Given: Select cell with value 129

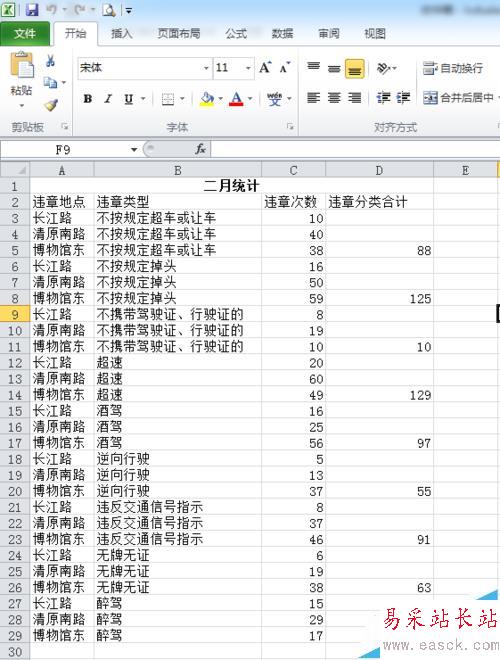Looking at the screenshot, I should [x=379, y=395].
